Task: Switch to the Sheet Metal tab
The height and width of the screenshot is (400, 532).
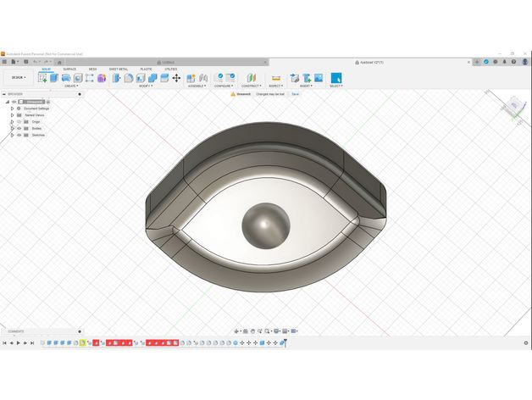Action: [118, 69]
